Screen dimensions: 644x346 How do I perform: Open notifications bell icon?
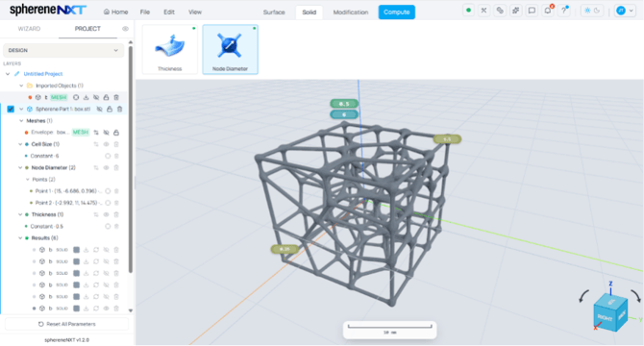pos(548,11)
